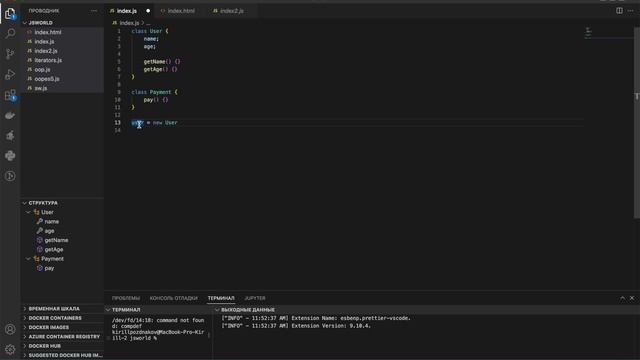Screen dimensions: 640x360
Task: Open the Source Control view
Action: point(10,54)
